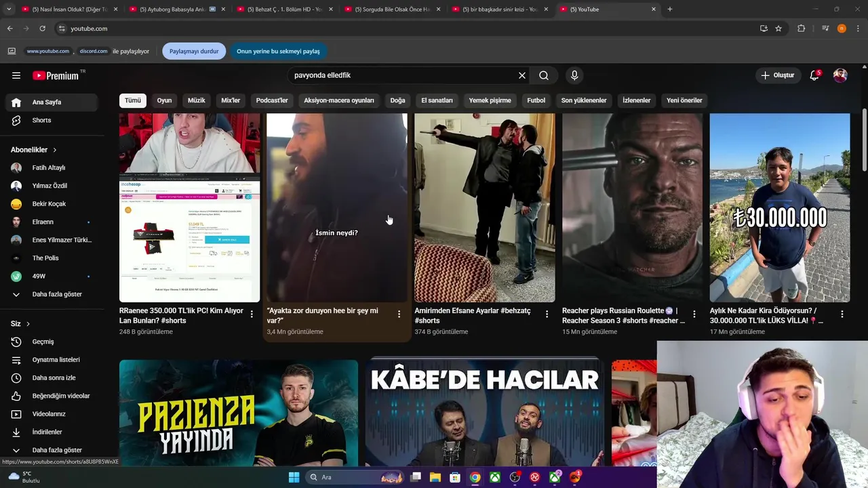Select the Tümü filter chip
The image size is (868, 488).
click(133, 100)
